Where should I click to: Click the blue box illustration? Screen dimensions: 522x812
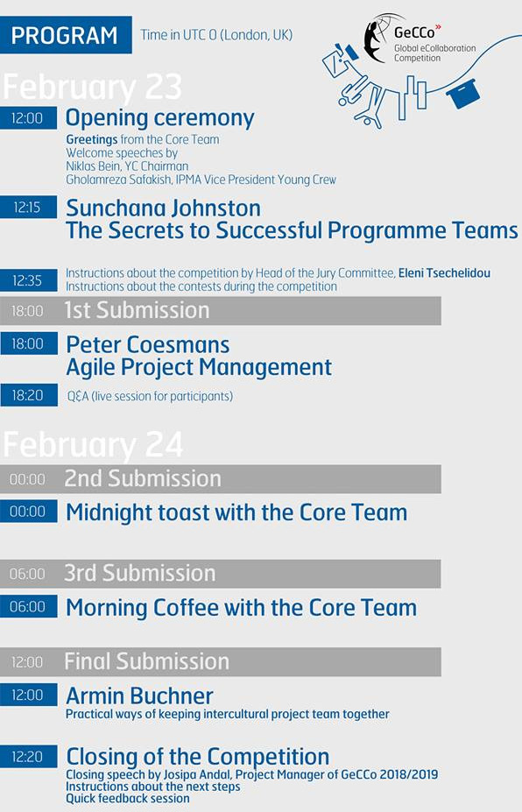pyautogui.click(x=463, y=93)
